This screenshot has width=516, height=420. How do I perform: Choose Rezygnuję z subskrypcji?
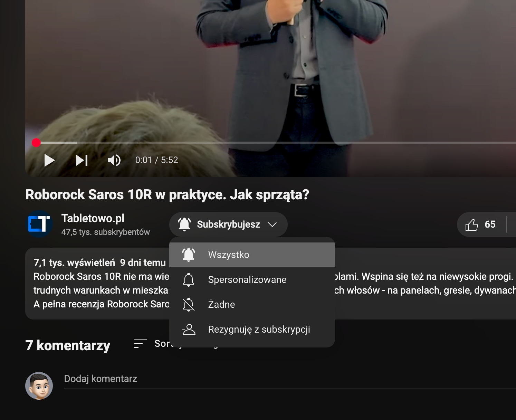pyautogui.click(x=252, y=330)
